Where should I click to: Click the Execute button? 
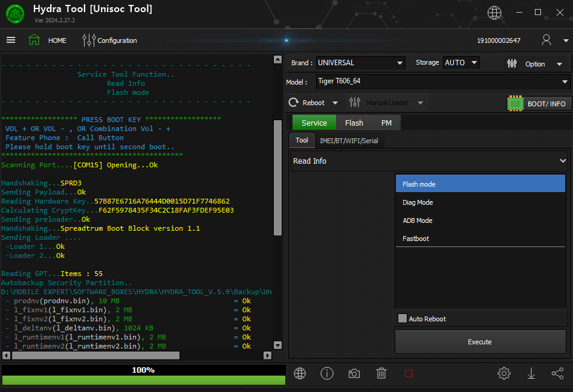coord(480,342)
